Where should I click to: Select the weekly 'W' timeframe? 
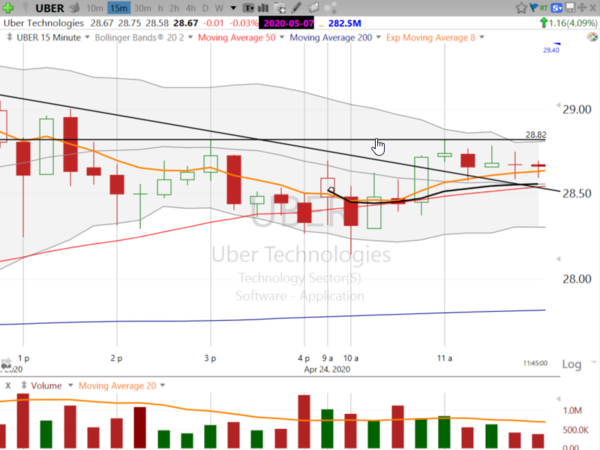pyautogui.click(x=219, y=8)
